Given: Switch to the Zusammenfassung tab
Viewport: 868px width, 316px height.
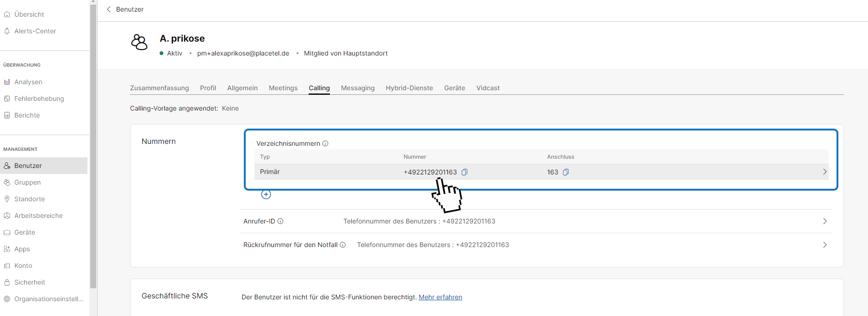Looking at the screenshot, I should pos(160,88).
